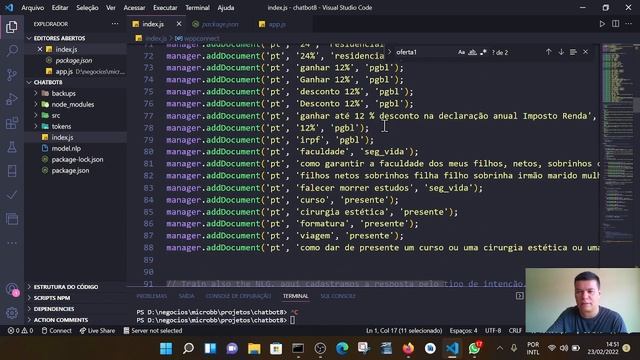640x360 pixels.
Task: Select package-lock.json in file tree
Action: pyautogui.click(x=77, y=160)
